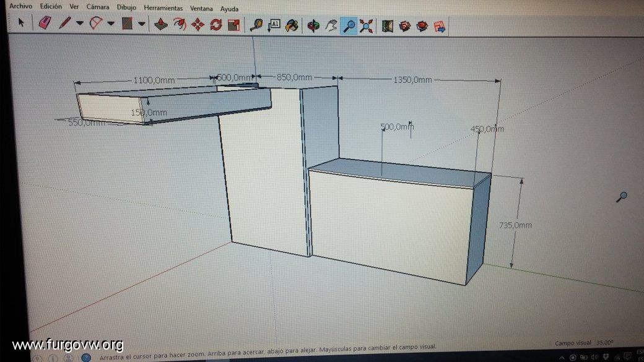Select the Arc drawing tool
The image size is (644, 362).
point(96,22)
